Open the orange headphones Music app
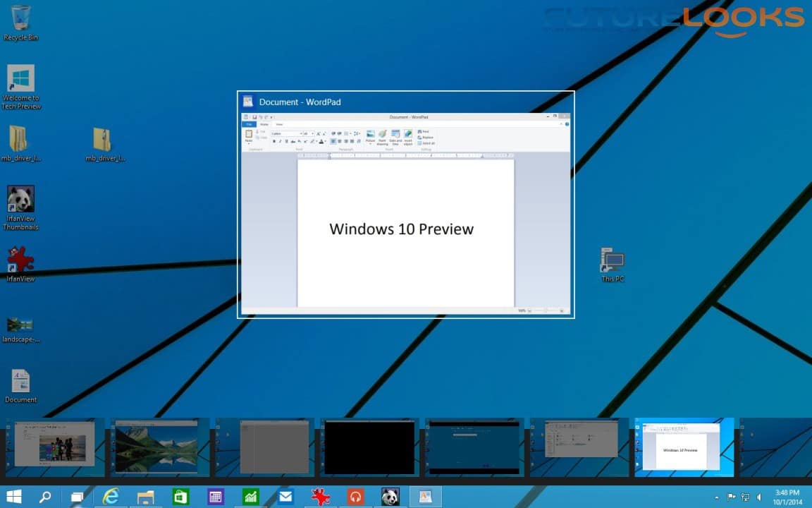 pos(356,497)
